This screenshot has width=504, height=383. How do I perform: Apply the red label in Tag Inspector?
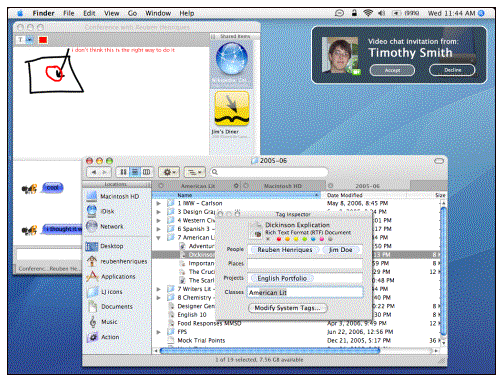tap(279, 239)
